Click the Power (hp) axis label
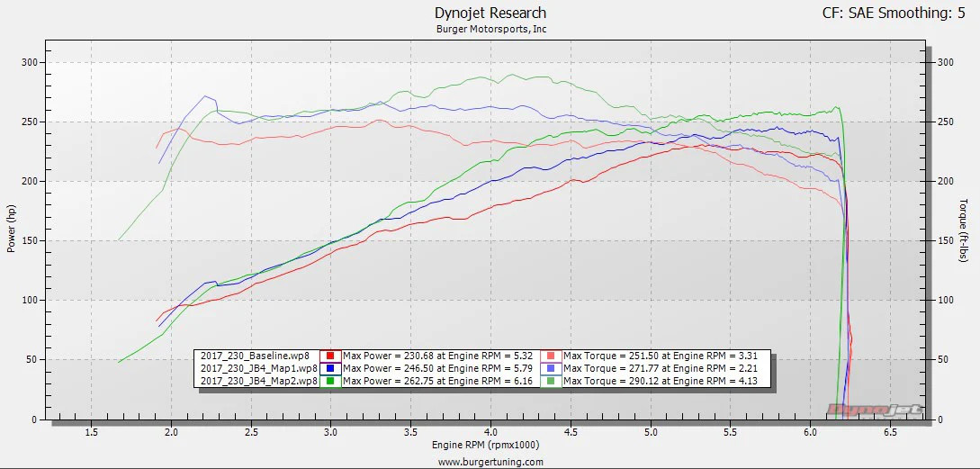 tap(12, 226)
